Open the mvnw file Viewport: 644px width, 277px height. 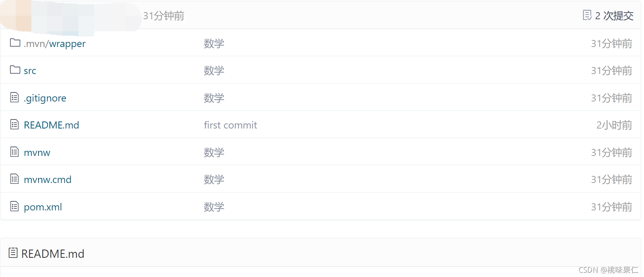tap(37, 152)
